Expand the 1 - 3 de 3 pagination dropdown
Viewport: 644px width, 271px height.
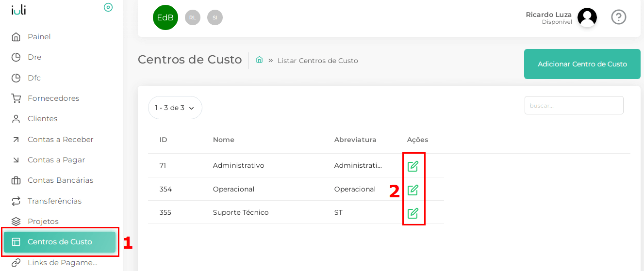click(175, 108)
